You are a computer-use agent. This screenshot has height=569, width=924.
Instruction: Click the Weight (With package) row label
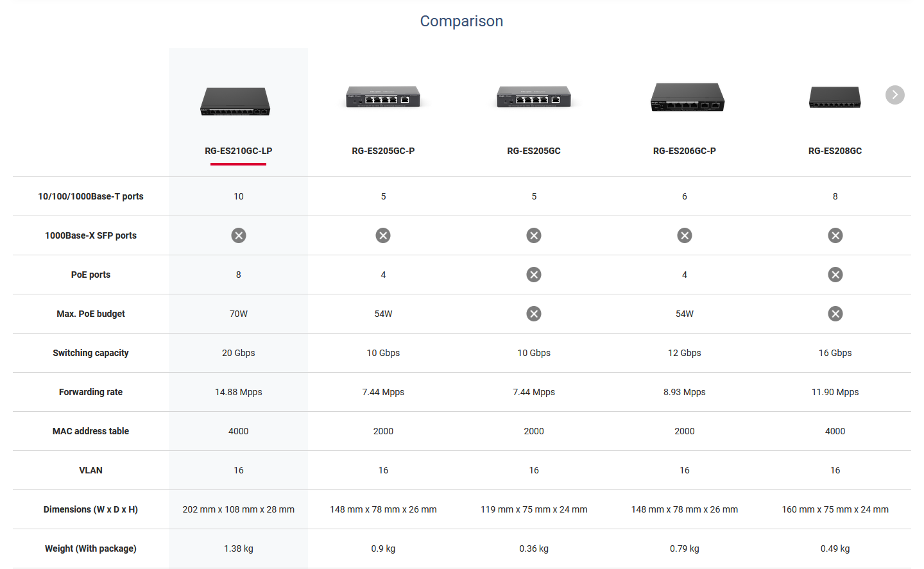(x=90, y=548)
